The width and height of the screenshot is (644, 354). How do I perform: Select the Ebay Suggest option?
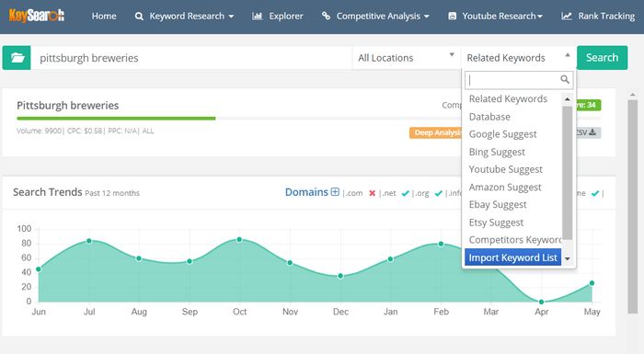[513, 204]
